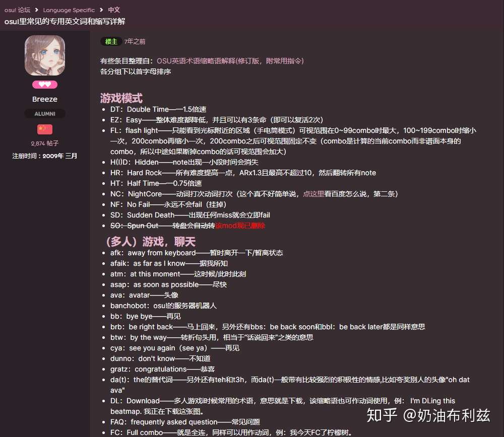
Task: Click the 游戏模式 section heading
Action: (121, 98)
